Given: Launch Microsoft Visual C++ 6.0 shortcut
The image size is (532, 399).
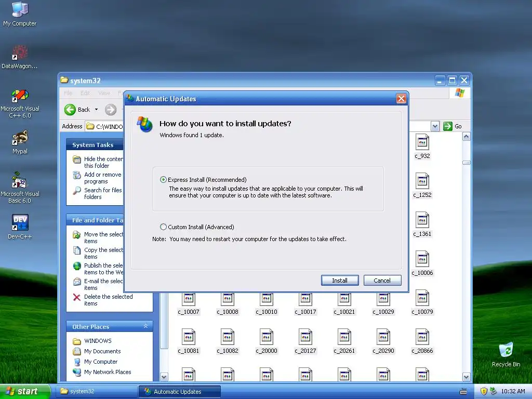Looking at the screenshot, I should click(20, 103).
